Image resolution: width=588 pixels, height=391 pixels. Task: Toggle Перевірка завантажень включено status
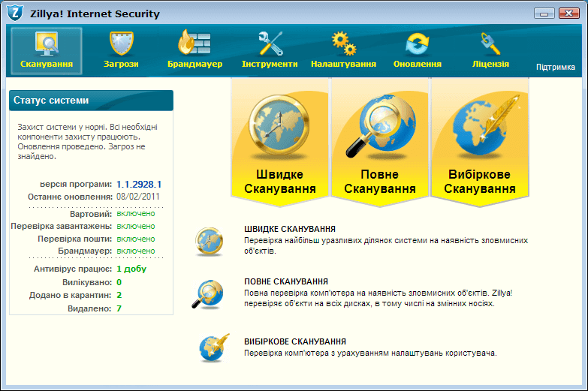[x=136, y=227]
